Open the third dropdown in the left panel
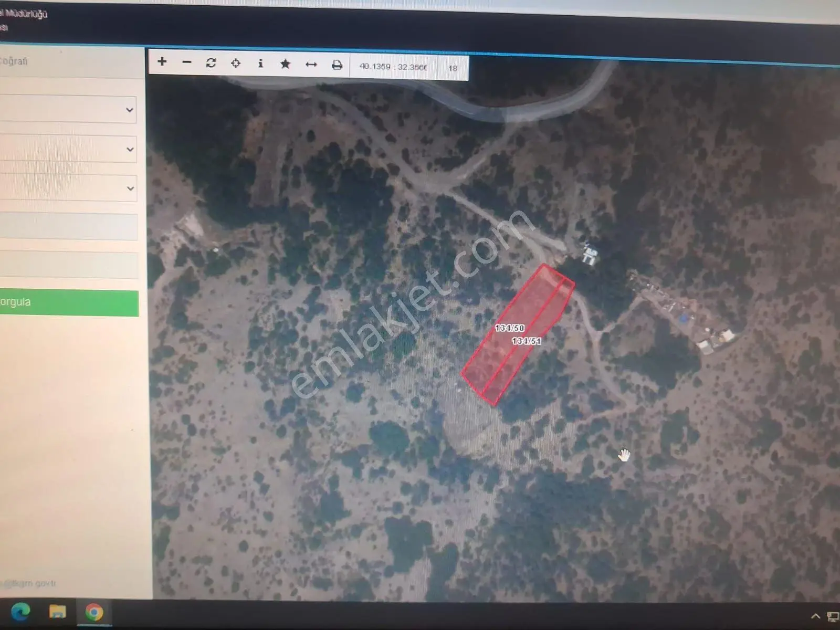 click(x=68, y=188)
